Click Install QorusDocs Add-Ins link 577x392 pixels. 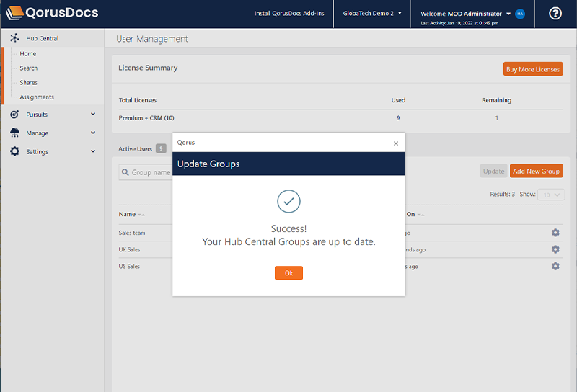tap(290, 13)
